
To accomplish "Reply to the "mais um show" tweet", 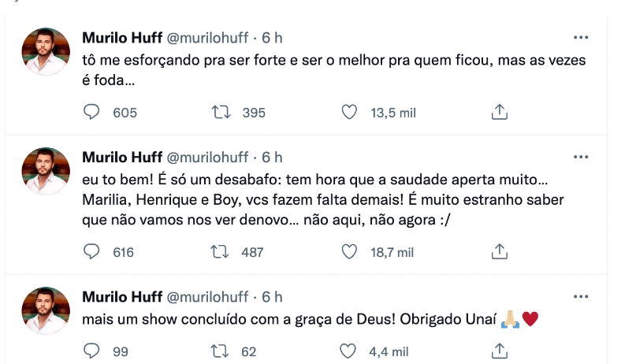I will pos(92,351).
